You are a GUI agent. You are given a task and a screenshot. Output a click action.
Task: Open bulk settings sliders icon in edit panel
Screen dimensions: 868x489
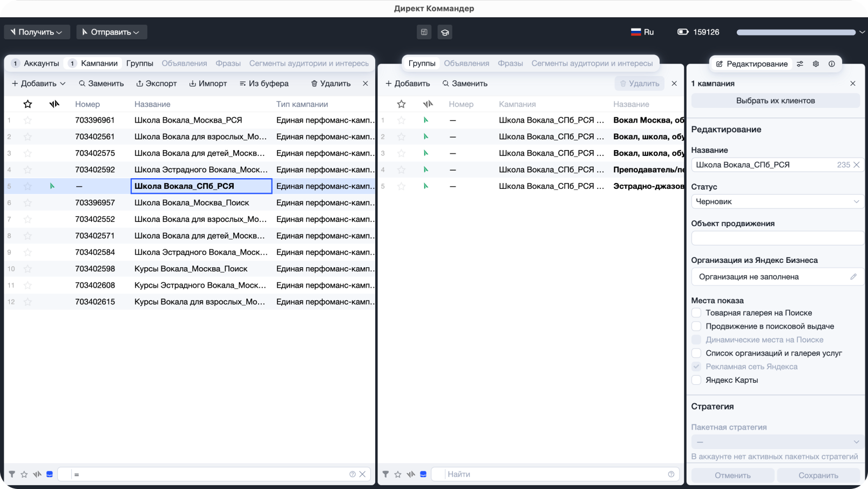coord(800,64)
